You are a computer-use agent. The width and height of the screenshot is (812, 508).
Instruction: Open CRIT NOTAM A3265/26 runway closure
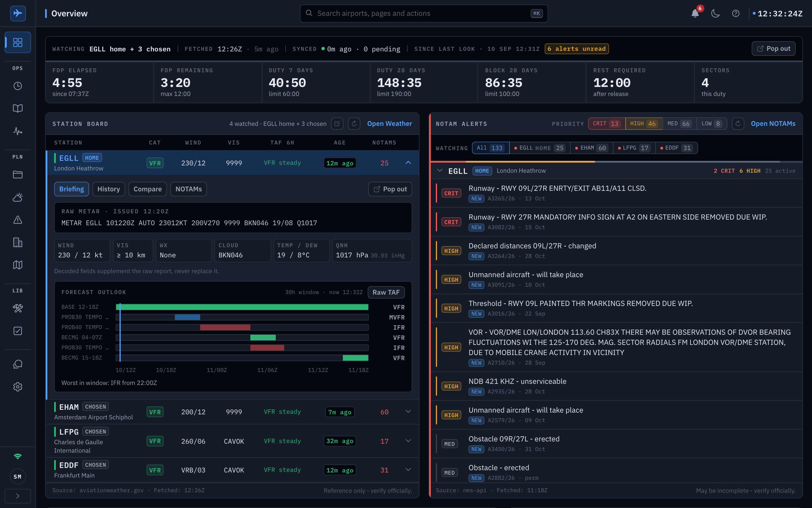pyautogui.click(x=616, y=193)
